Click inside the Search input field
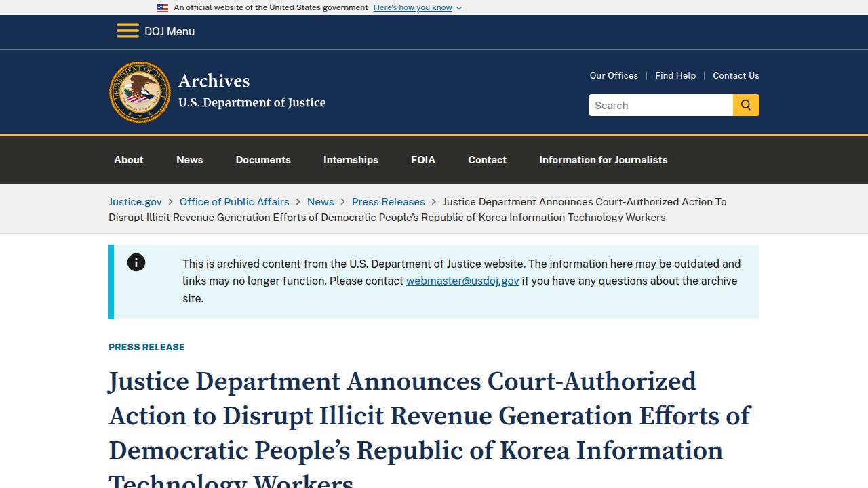 (x=660, y=105)
